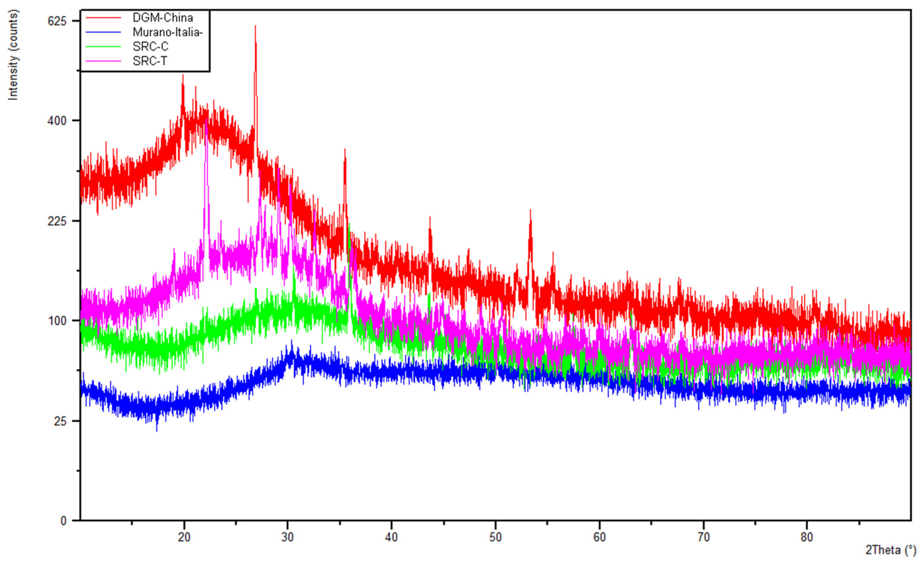Viewport: 924px width, 568px height.
Task: Click the DGM-China legend label
Action: pos(163,18)
